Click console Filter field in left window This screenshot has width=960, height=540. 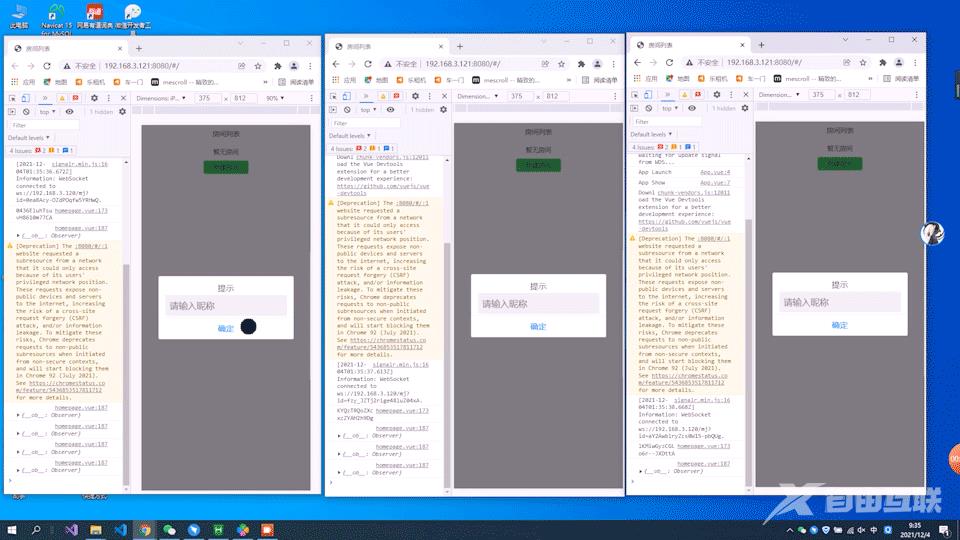[x=43, y=125]
